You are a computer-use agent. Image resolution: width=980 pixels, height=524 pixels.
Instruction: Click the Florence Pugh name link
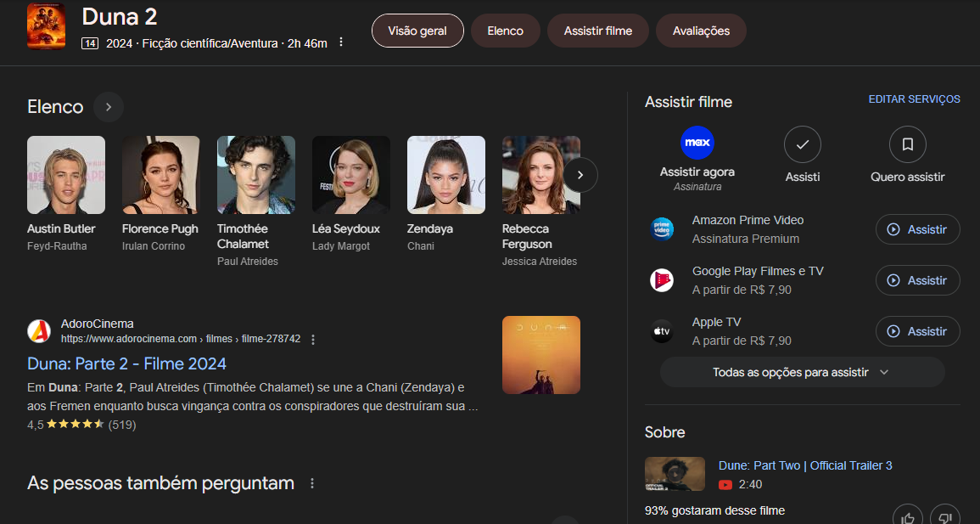click(160, 228)
